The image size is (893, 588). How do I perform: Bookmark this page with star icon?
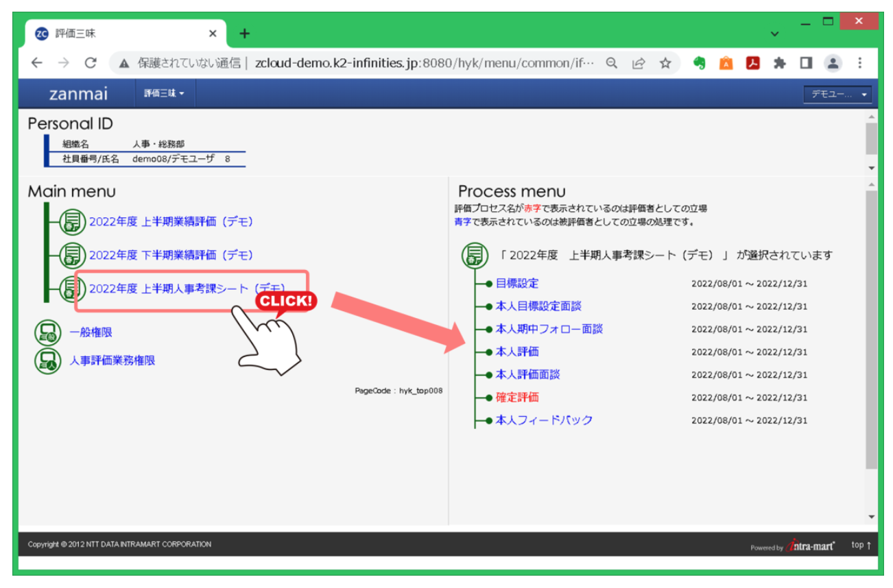tap(665, 63)
